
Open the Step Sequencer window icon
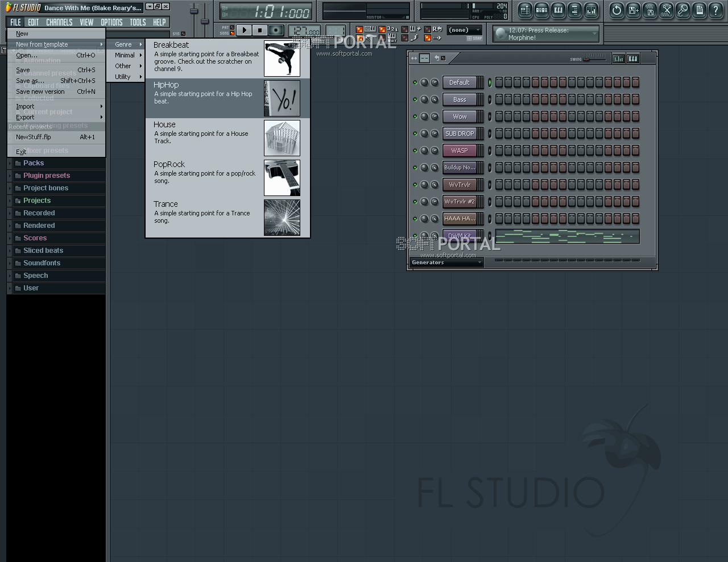(542, 10)
